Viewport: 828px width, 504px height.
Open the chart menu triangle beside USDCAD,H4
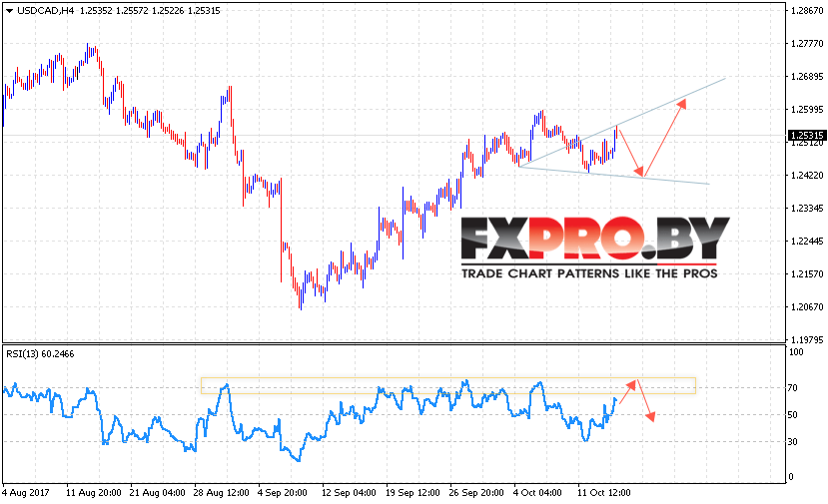coord(9,11)
